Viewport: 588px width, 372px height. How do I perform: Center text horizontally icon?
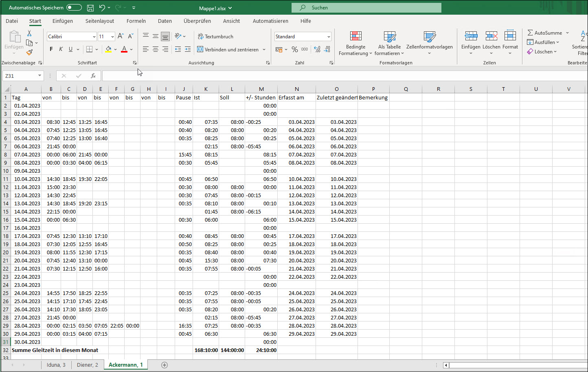point(156,49)
